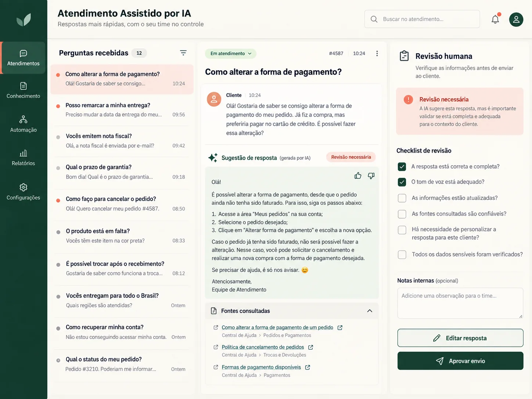
Task: Open the three-dot conversation menu
Action: (377, 53)
